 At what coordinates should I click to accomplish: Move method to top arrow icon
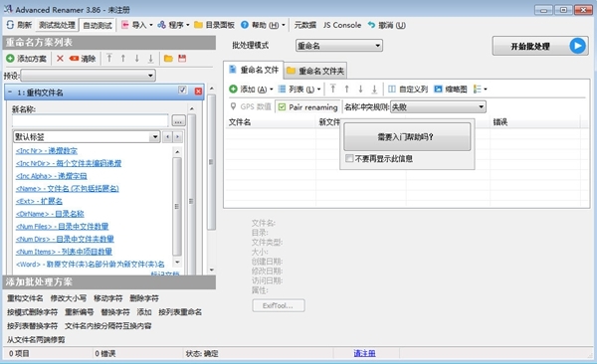point(109,59)
